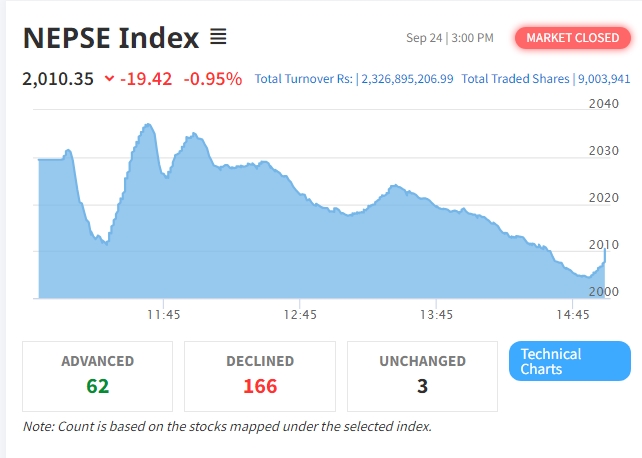Click the NEPSE Index title

point(111,38)
